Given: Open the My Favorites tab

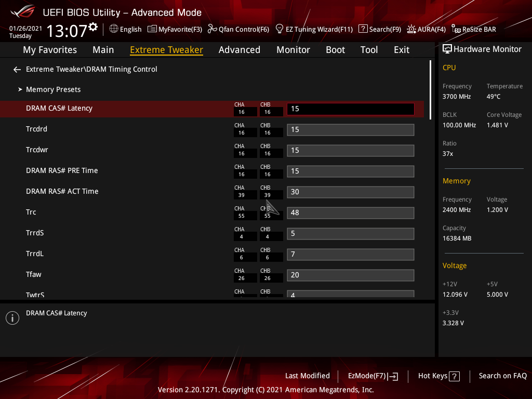Looking at the screenshot, I should [x=50, y=50].
